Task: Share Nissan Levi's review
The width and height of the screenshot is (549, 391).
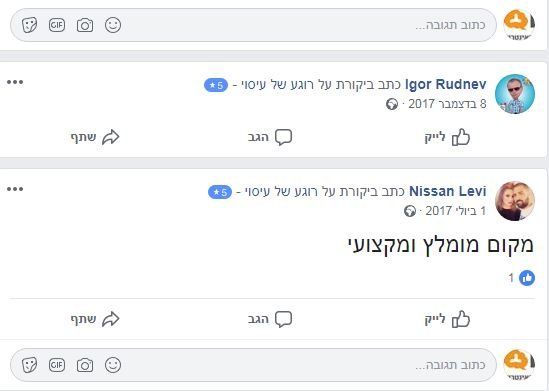Action: [x=95, y=319]
